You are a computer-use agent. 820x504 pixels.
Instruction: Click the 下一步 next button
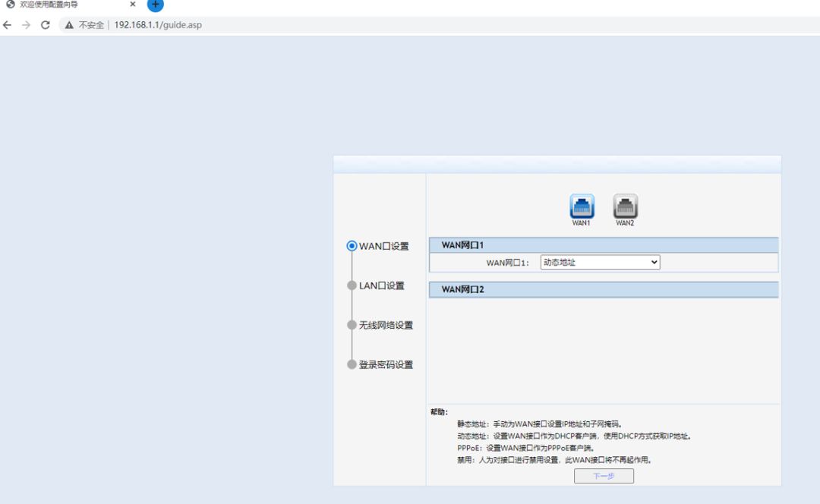(x=604, y=476)
